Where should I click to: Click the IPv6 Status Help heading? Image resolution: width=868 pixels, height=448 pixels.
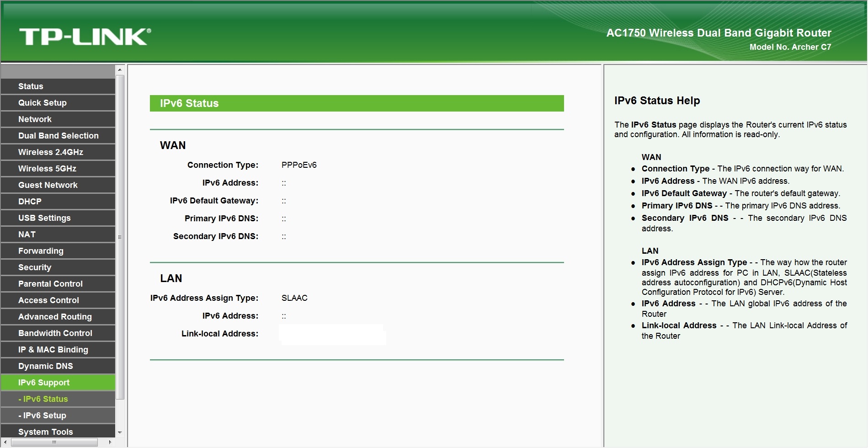tap(657, 101)
